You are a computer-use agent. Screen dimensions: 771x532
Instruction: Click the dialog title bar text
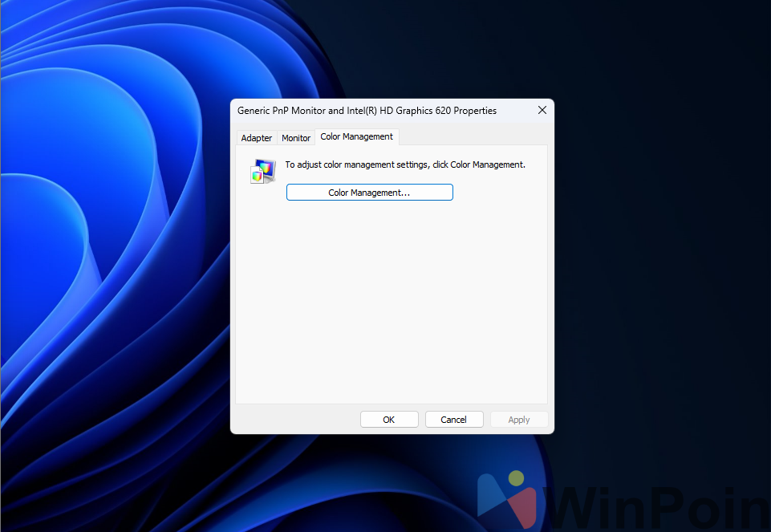[x=367, y=111]
